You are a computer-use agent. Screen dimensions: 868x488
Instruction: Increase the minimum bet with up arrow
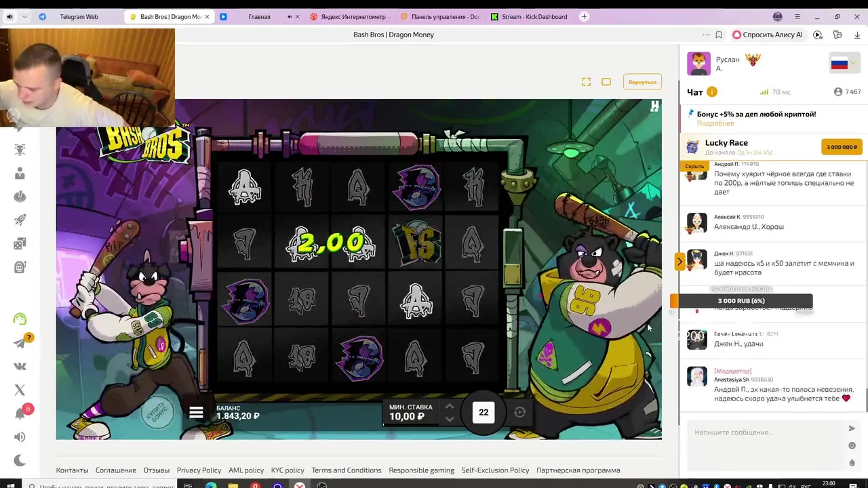point(449,406)
